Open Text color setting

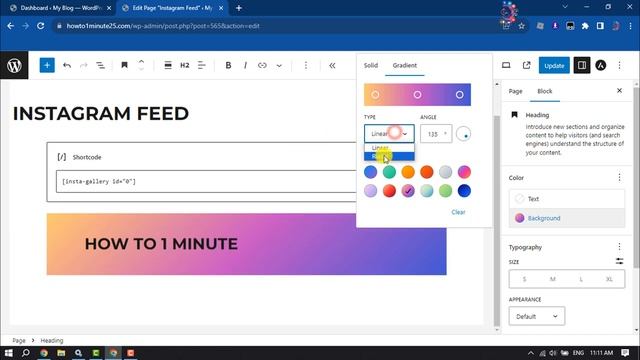pyautogui.click(x=567, y=199)
